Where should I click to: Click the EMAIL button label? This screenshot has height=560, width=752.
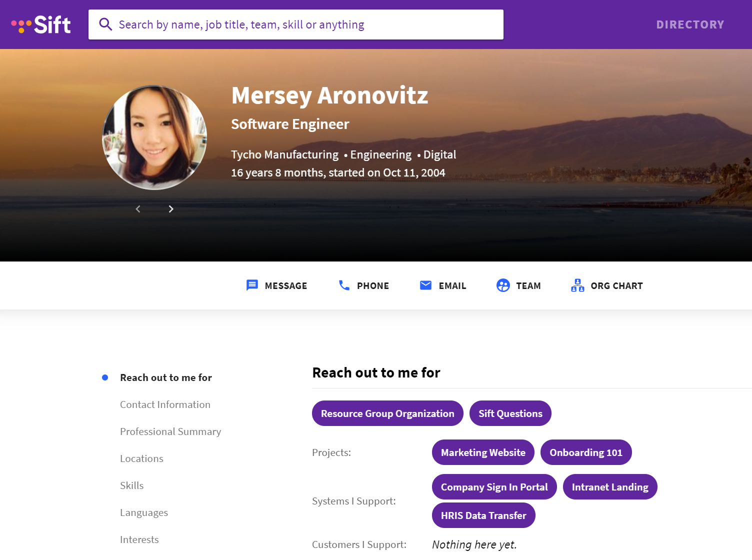coord(452,286)
